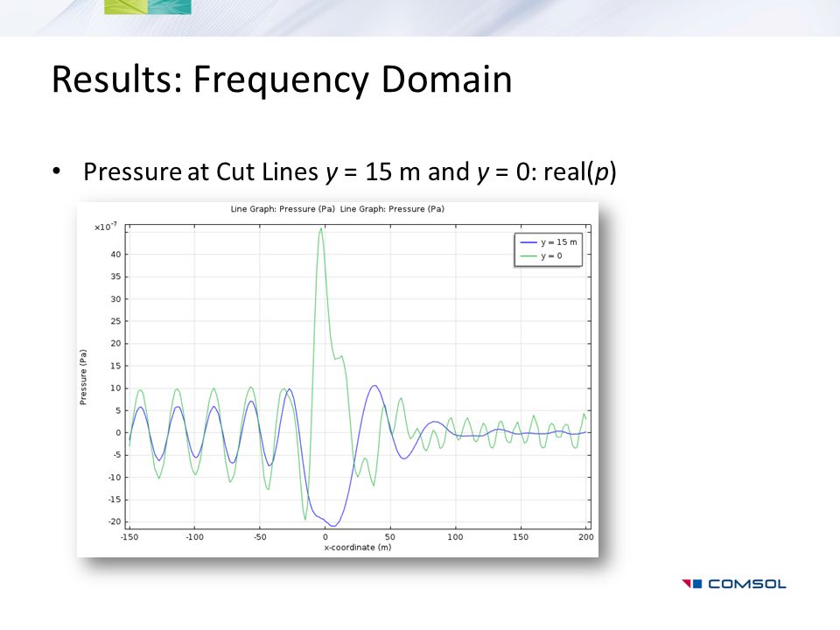Click the vertical 'Pressure (Pa)' axis label
Viewport: 840px width, 630px height.
tap(83, 377)
